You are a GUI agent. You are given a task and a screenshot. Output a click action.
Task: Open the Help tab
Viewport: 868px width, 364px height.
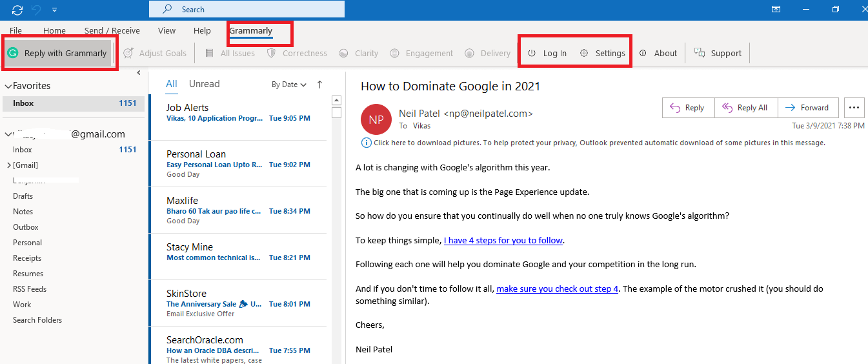coord(202,31)
